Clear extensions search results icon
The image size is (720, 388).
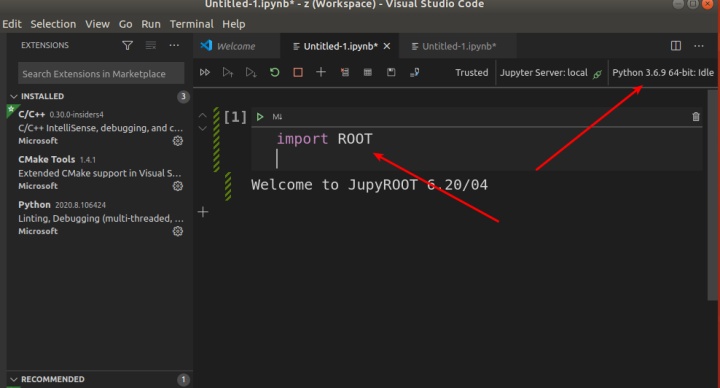151,45
